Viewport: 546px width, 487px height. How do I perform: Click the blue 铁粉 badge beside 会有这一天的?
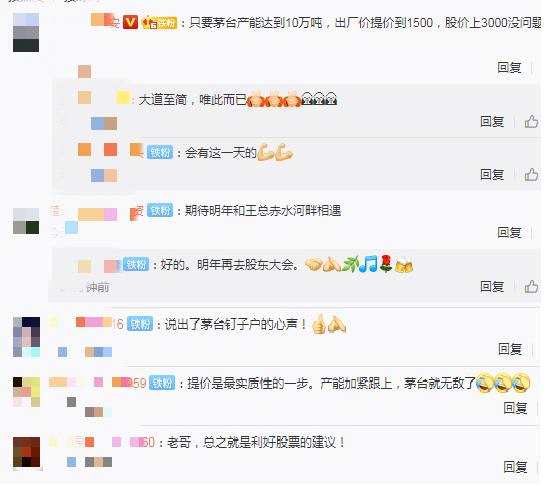[160, 152]
